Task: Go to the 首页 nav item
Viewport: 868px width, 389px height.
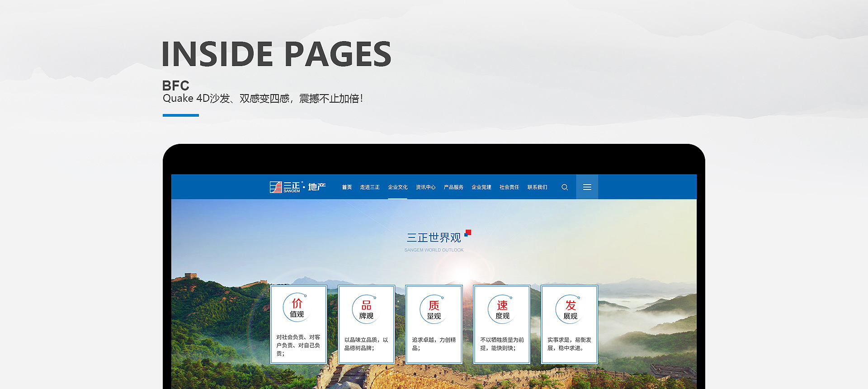Action: [347, 187]
